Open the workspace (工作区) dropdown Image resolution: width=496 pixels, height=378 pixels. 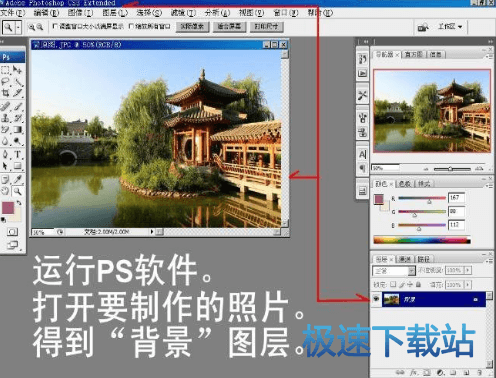(450, 26)
